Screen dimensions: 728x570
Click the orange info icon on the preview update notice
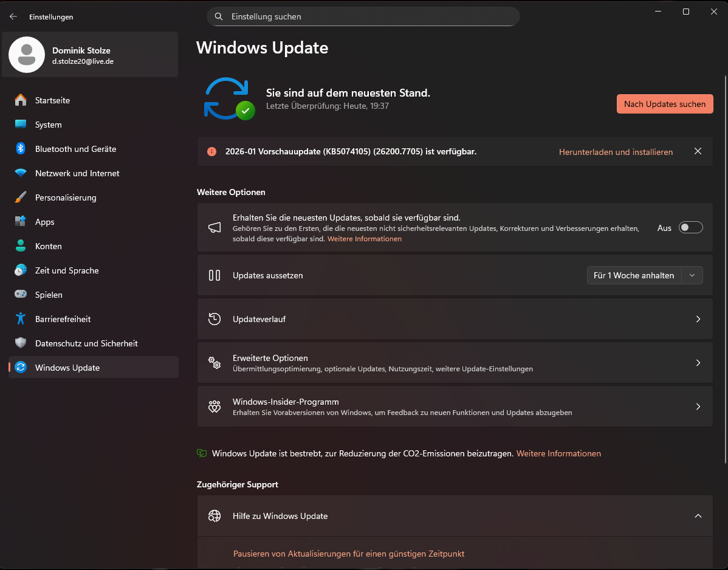click(211, 152)
